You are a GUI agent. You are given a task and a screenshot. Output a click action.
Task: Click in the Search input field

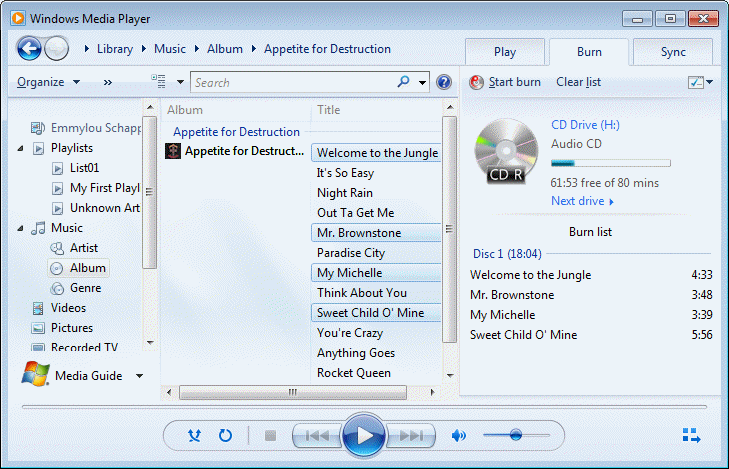click(293, 83)
